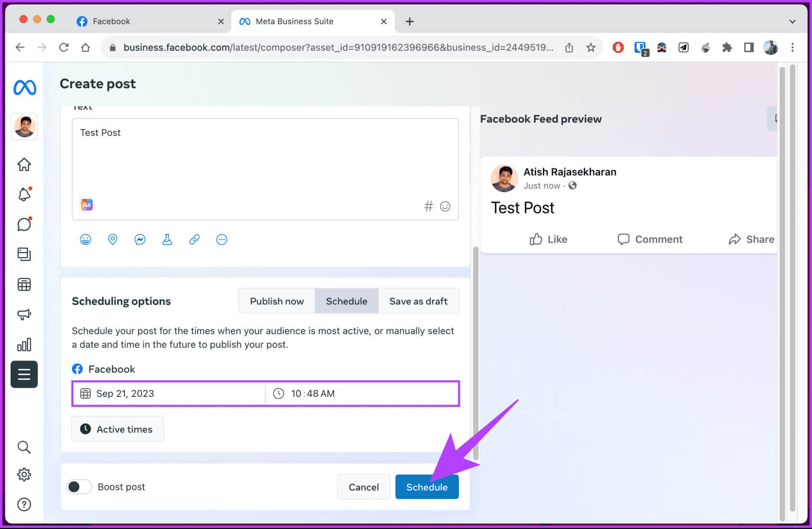Go to Home in the sidebar

[24, 164]
